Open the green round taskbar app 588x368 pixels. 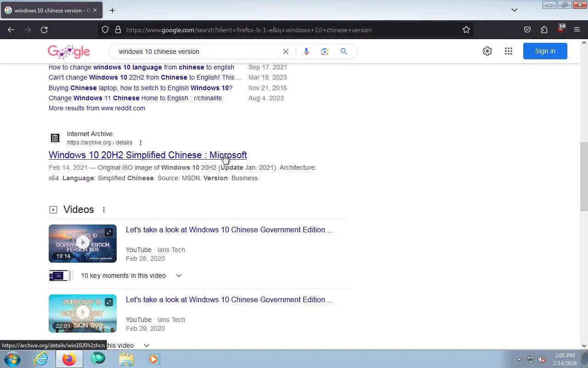click(98, 359)
